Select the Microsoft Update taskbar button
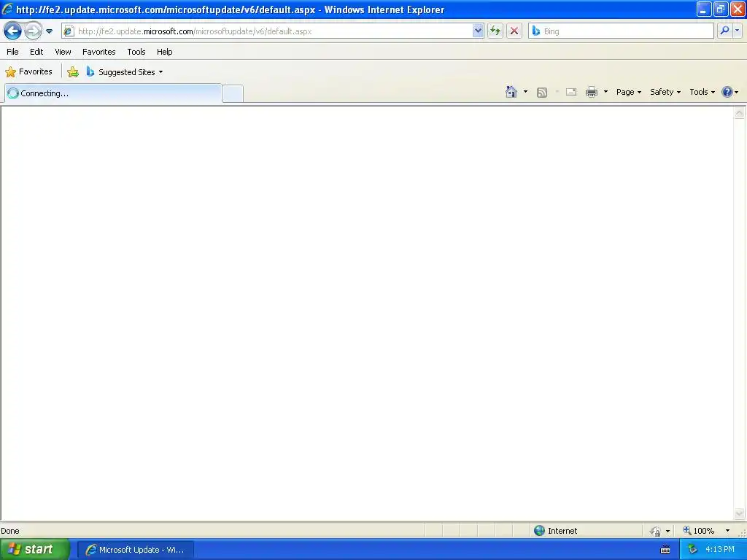747x560 pixels. point(135,550)
